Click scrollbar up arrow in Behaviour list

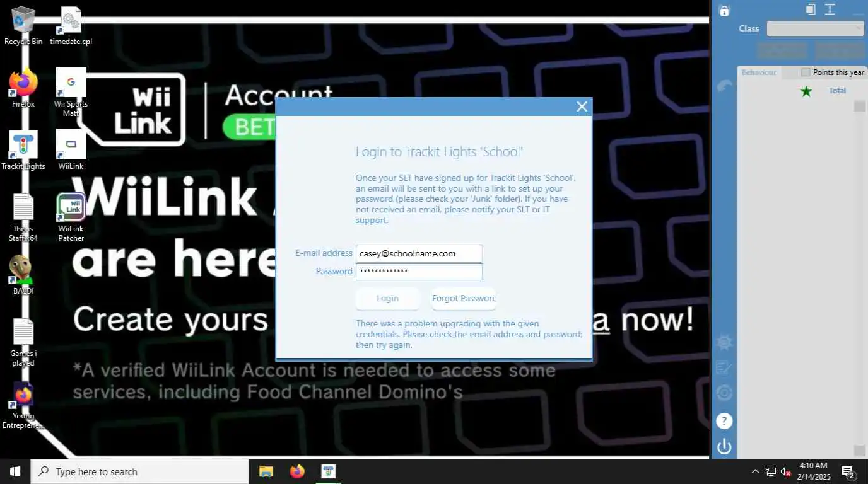pos(860,106)
